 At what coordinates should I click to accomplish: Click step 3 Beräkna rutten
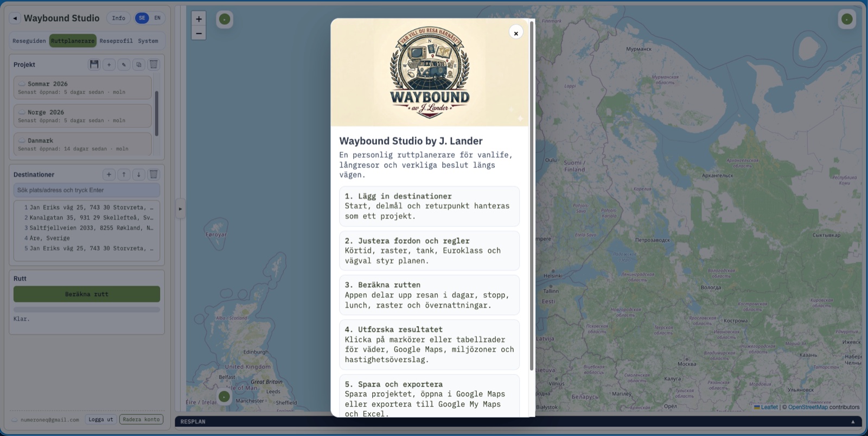point(430,295)
